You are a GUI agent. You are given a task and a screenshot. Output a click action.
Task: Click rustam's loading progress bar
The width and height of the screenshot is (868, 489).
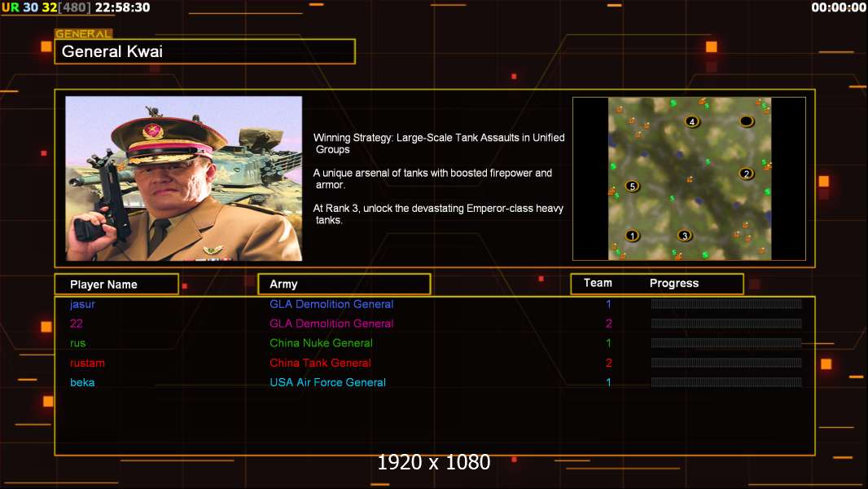click(726, 363)
